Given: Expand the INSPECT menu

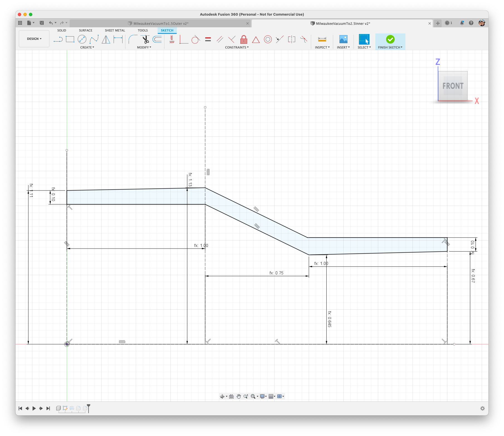Looking at the screenshot, I should [x=322, y=47].
